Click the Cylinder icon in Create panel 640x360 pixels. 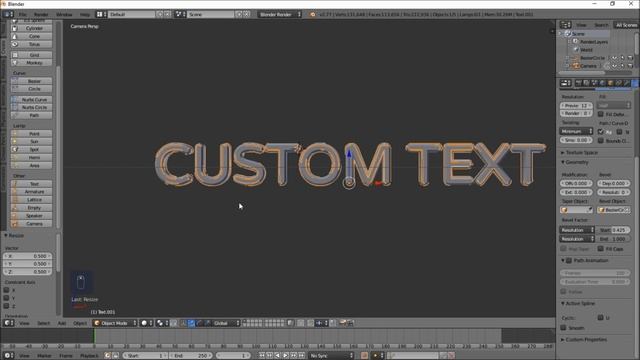(15, 28)
